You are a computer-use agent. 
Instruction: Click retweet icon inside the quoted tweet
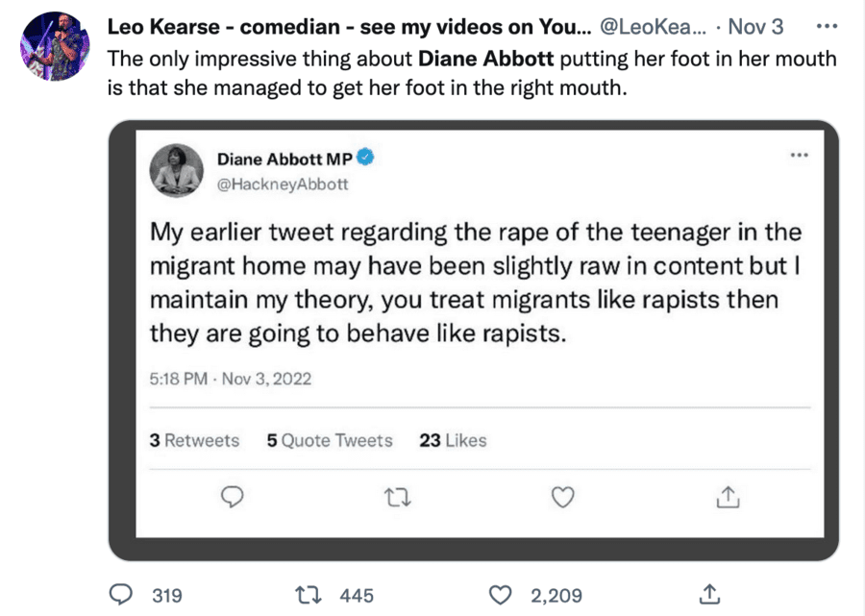(396, 496)
